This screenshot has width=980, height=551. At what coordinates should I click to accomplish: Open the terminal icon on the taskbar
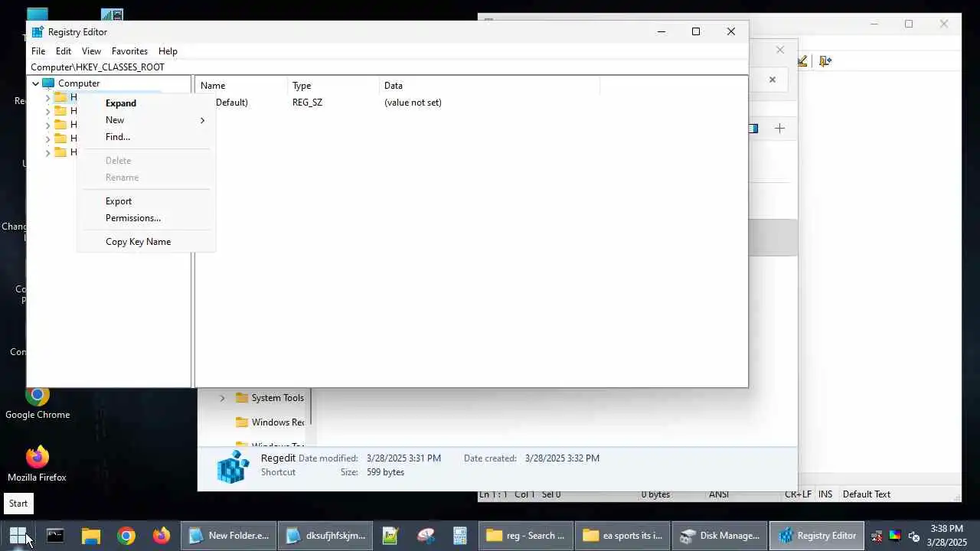pyautogui.click(x=55, y=536)
